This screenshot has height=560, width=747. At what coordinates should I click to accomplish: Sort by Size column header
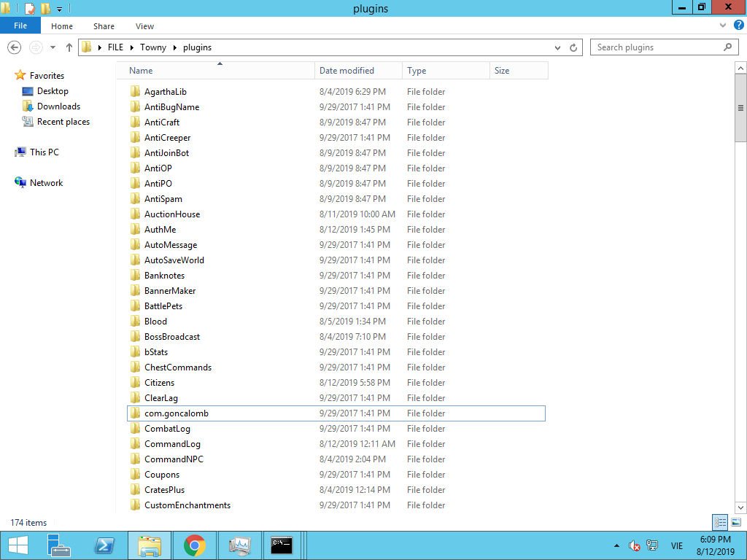coord(519,71)
